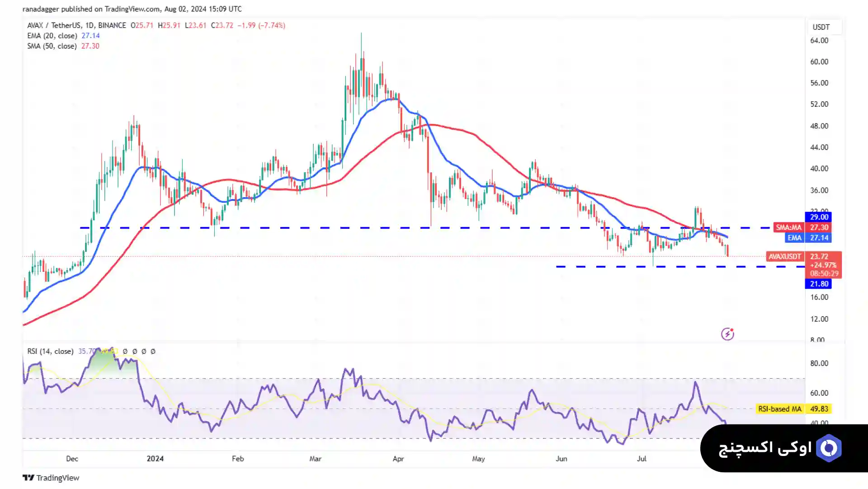Viewport: 868px width, 489px height.
Task: Click the Jul label on the time axis
Action: [642, 459]
